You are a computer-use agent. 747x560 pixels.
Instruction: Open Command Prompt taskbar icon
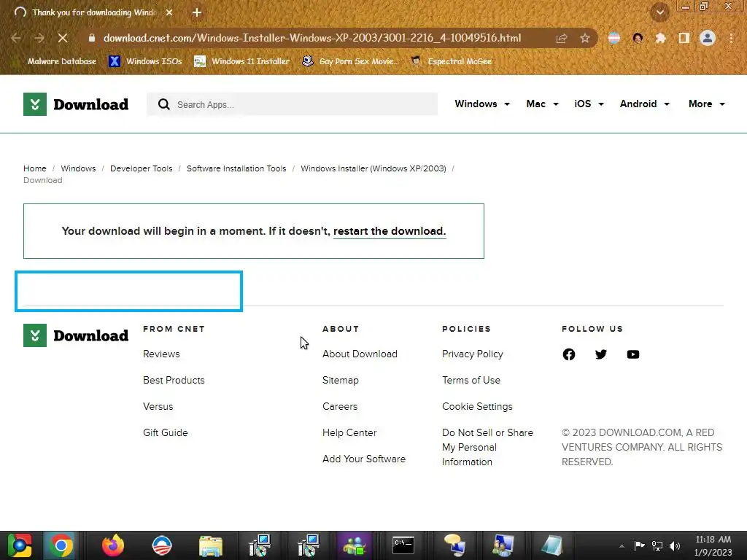[403, 545]
